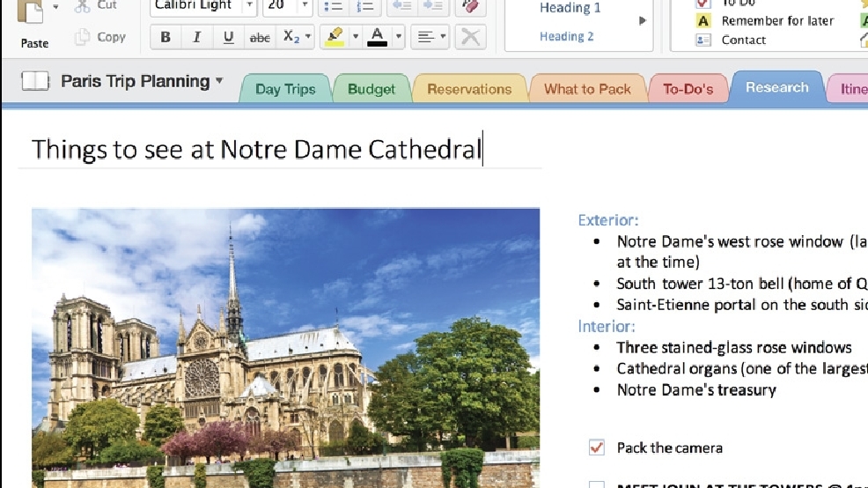The image size is (868, 488).
Task: Cut the selection with scissors icon
Action: coord(83,6)
